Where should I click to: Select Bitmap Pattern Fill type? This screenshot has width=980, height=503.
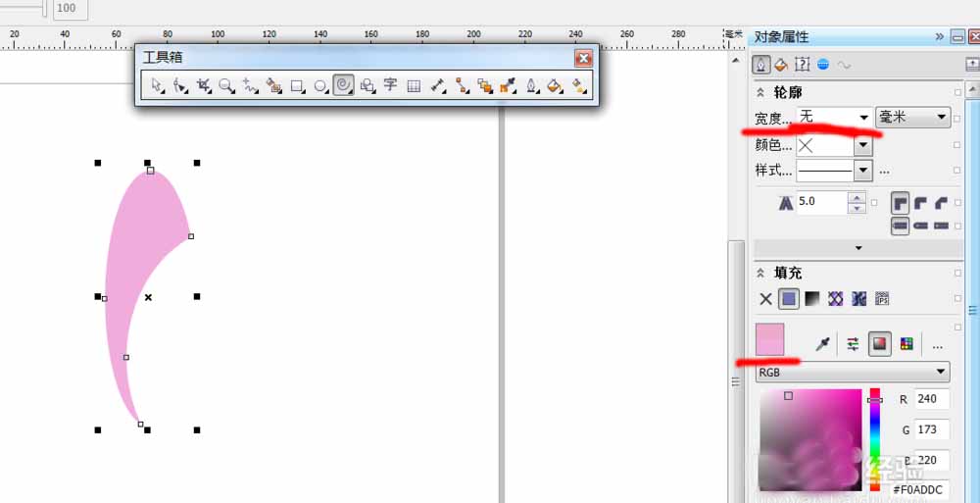[x=858, y=299]
